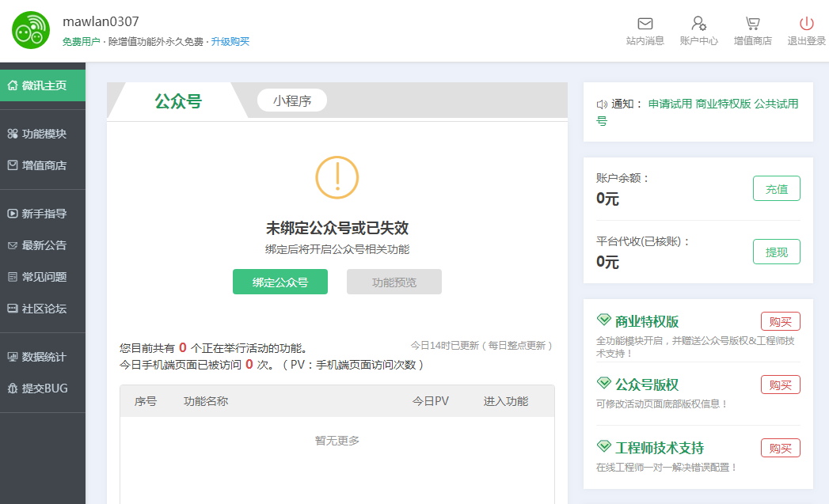Screen dimensions: 829x504
Task: Buy 公众号版权 with its 购买 button
Action: pos(780,385)
